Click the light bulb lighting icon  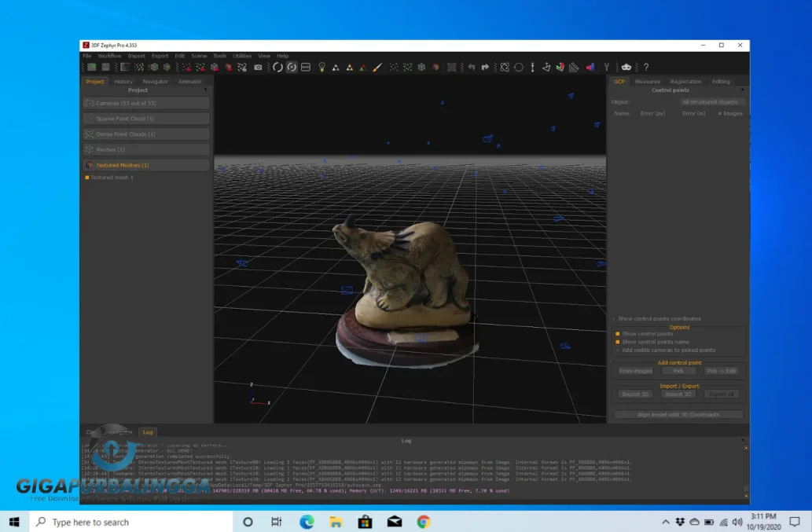[x=321, y=68]
